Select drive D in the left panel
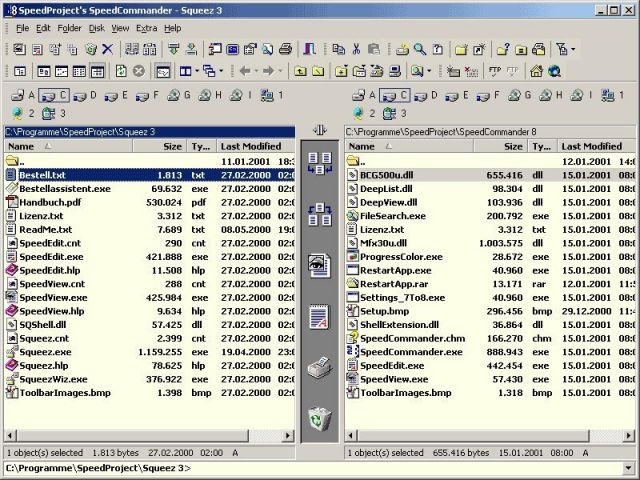 [x=85, y=96]
